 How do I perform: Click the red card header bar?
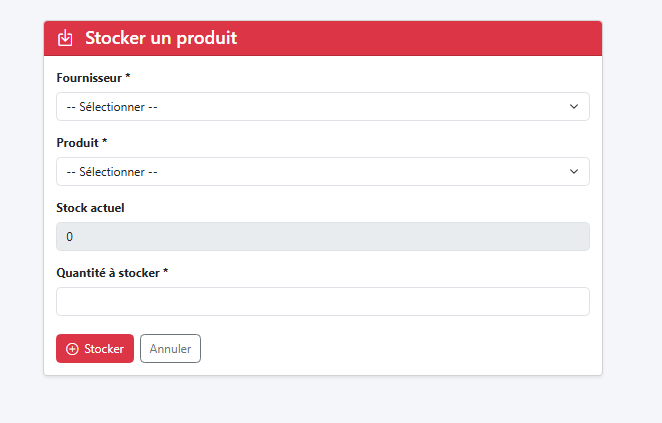point(420,39)
